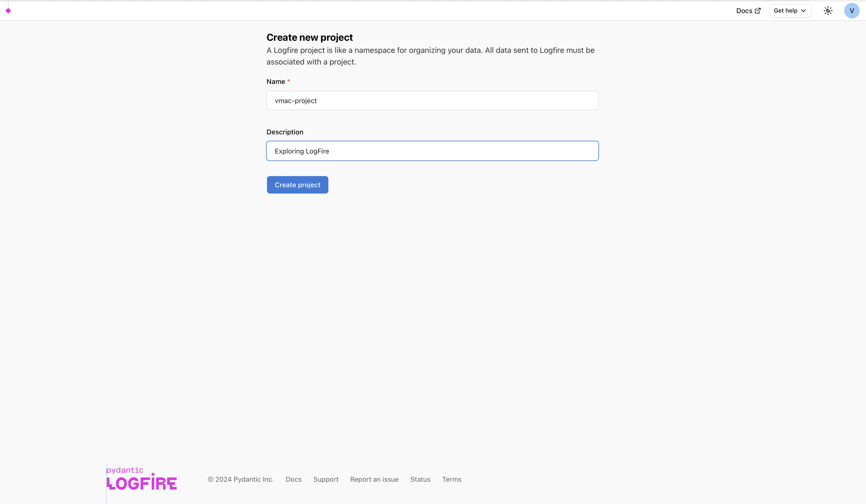
Task: Toggle the light/dark theme icon
Action: (828, 10)
